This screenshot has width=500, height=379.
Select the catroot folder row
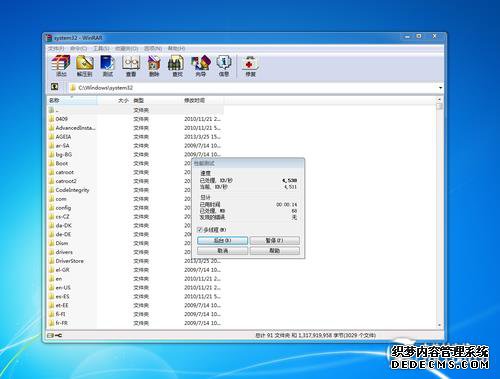120,172
